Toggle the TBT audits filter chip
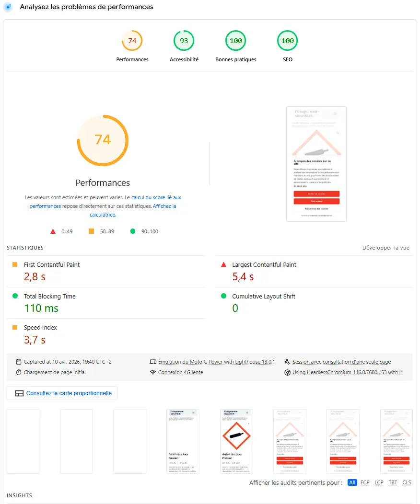The height and width of the screenshot is (504, 420). point(393,482)
